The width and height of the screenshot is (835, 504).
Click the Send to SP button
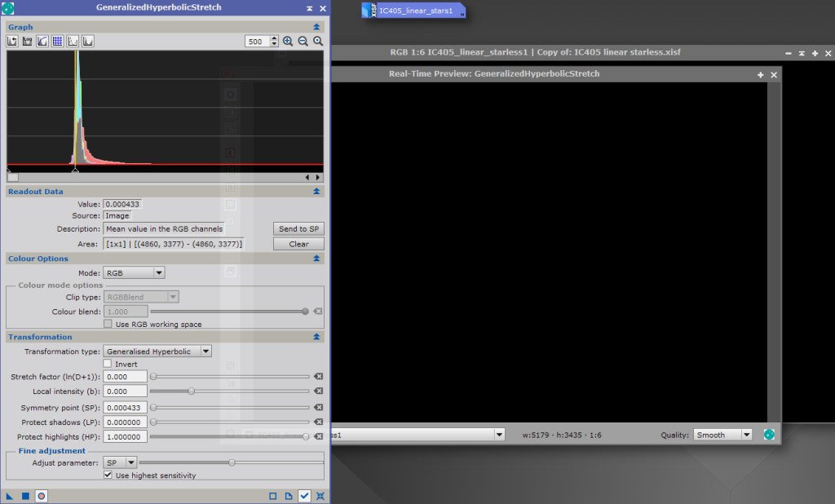click(x=298, y=229)
